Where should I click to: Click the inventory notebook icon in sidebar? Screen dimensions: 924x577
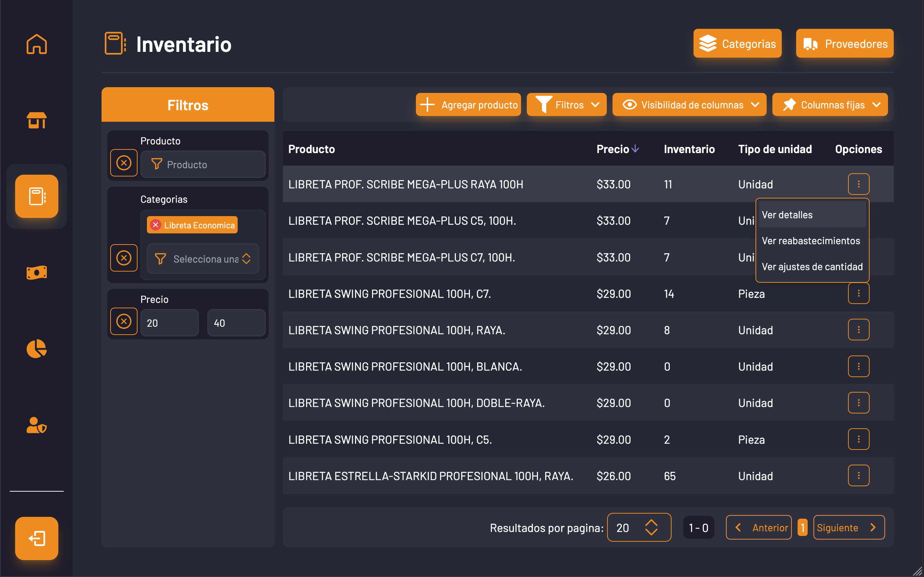coord(36,196)
